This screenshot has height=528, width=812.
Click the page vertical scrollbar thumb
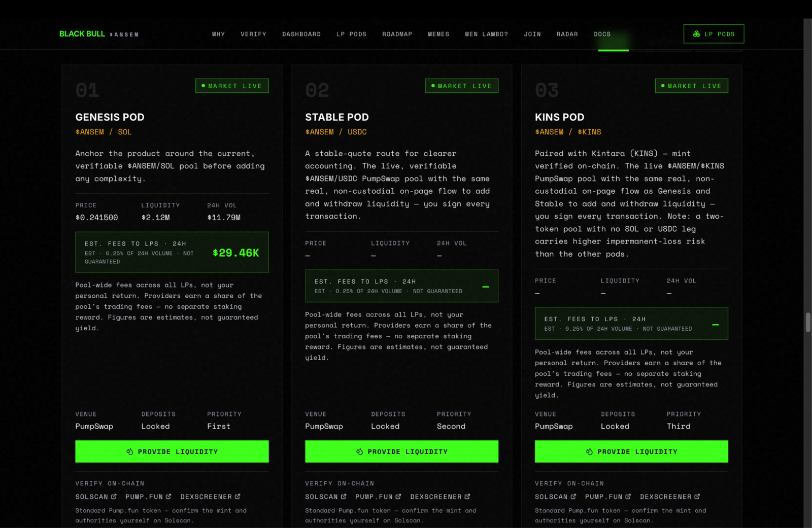[808, 323]
